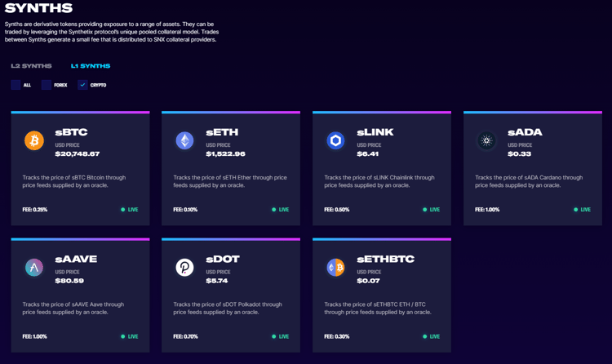Screen dimensions: 612x364
Task: Select the L1 SYNTHS tab
Action: 91,66
